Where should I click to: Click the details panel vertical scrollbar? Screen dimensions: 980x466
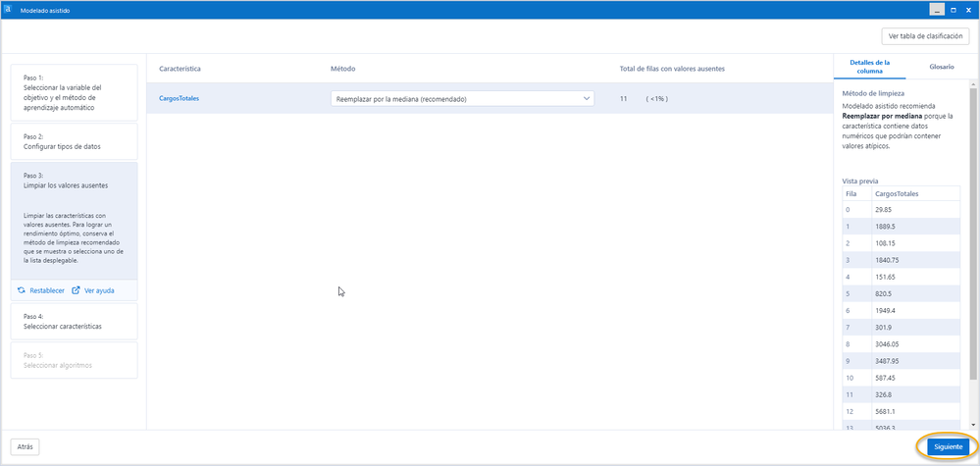click(x=973, y=232)
